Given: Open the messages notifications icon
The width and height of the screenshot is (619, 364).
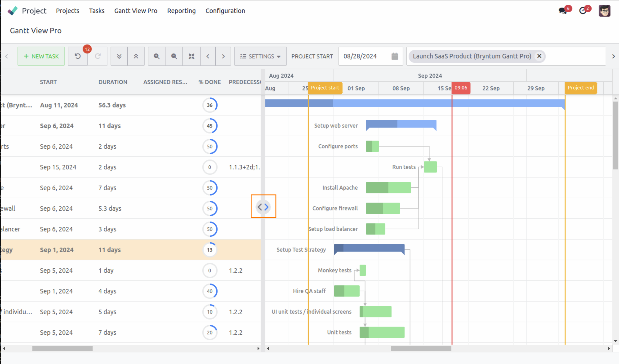Looking at the screenshot, I should tap(563, 11).
